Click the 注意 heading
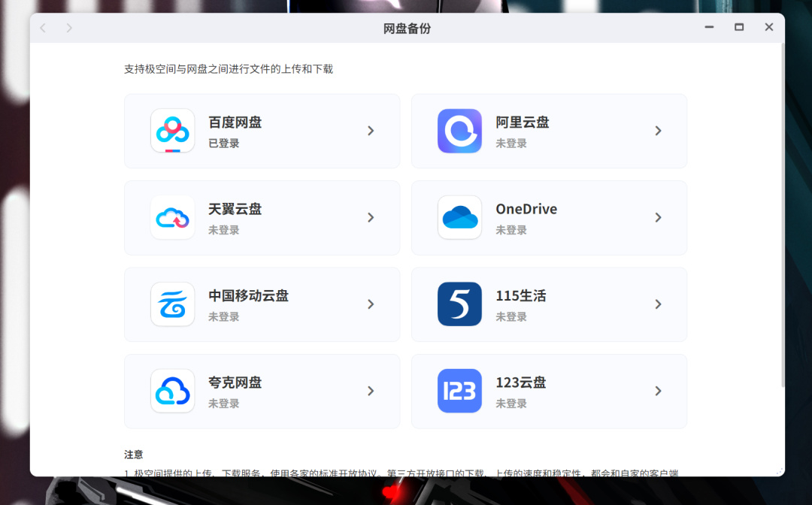The height and width of the screenshot is (505, 812). pyautogui.click(x=134, y=455)
